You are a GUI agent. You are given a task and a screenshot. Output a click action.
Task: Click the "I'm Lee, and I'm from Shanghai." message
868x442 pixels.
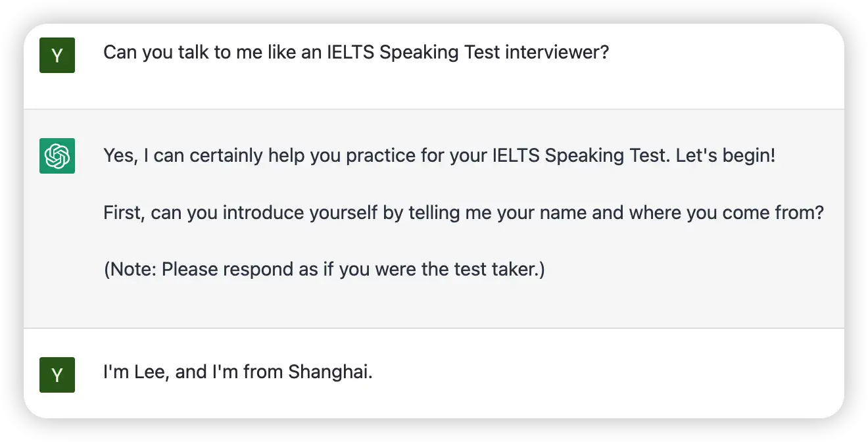(238, 372)
